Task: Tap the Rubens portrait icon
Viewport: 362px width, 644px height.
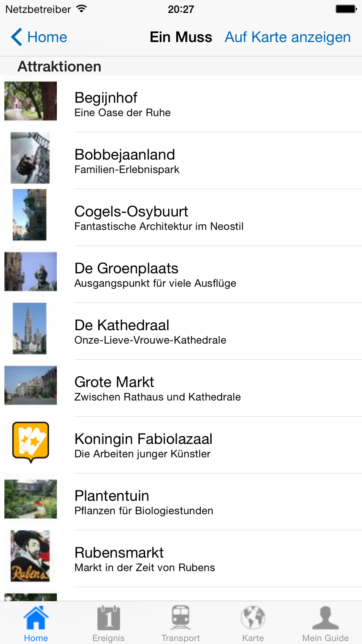Action: (x=30, y=556)
